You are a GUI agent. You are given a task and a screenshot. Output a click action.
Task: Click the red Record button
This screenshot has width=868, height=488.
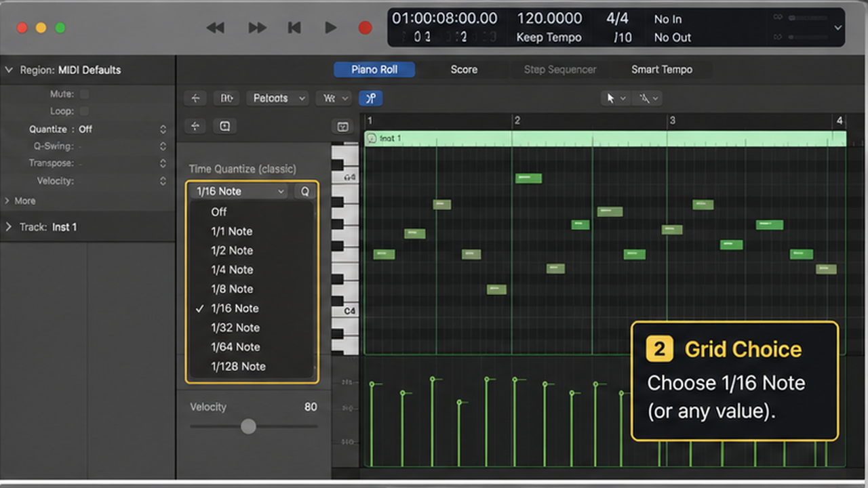365,28
